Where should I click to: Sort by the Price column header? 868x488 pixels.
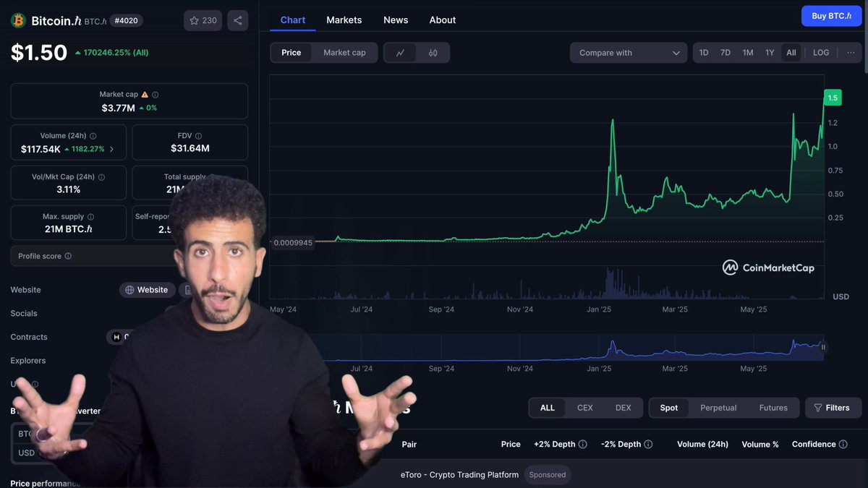click(511, 445)
